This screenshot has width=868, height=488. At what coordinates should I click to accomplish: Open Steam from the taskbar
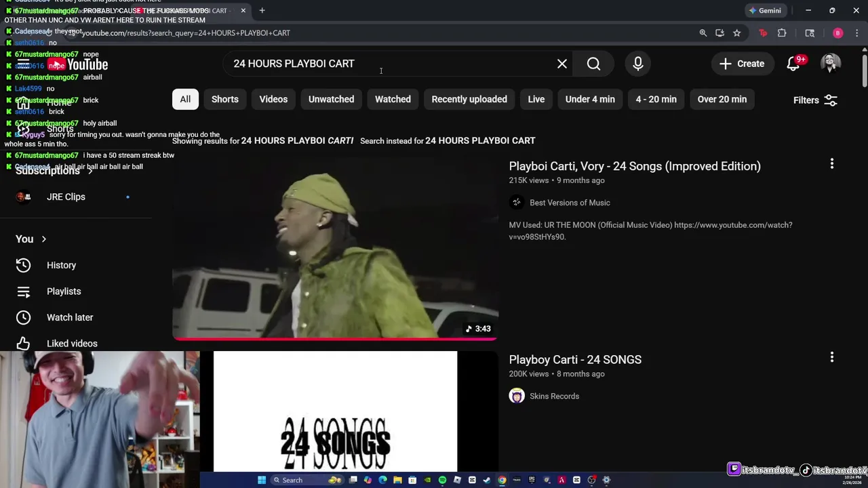(487, 480)
